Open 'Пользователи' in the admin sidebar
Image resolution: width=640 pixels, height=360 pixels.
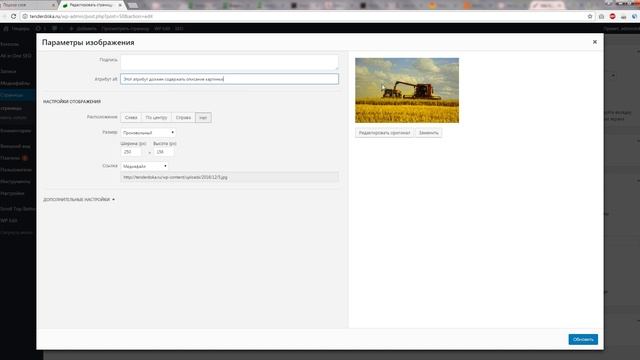16,170
